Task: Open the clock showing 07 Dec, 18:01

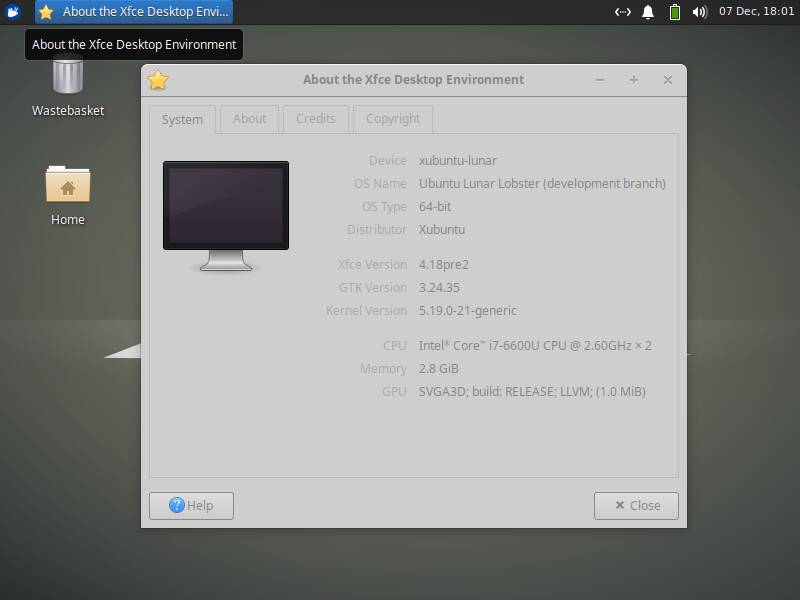Action: (756, 11)
